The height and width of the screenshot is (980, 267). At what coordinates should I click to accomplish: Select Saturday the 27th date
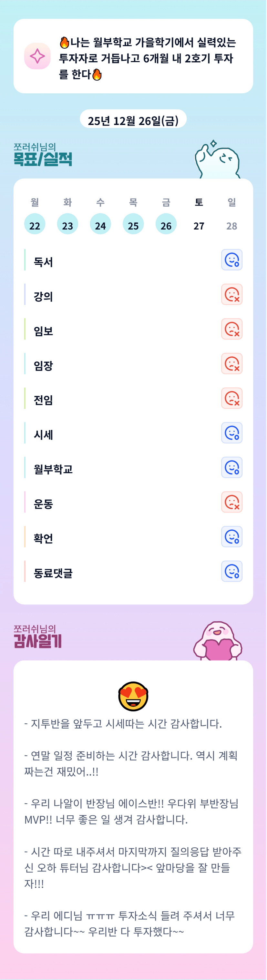[x=199, y=226]
